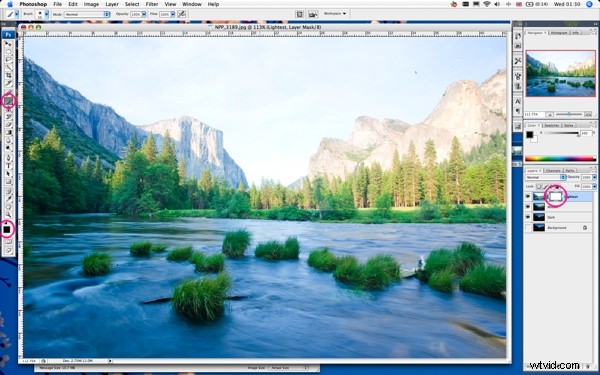Viewport: 600px width, 375px height.
Task: Toggle the palettes button in options bar
Action: tap(300, 14)
